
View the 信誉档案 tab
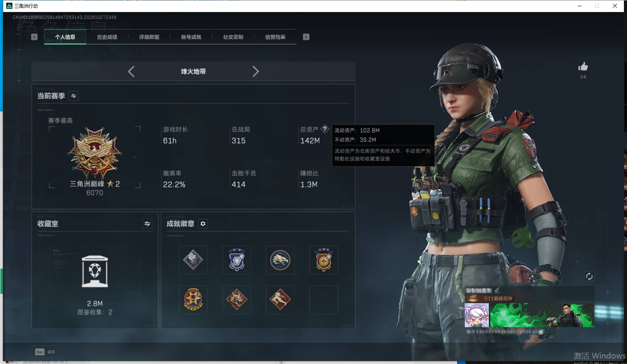275,37
